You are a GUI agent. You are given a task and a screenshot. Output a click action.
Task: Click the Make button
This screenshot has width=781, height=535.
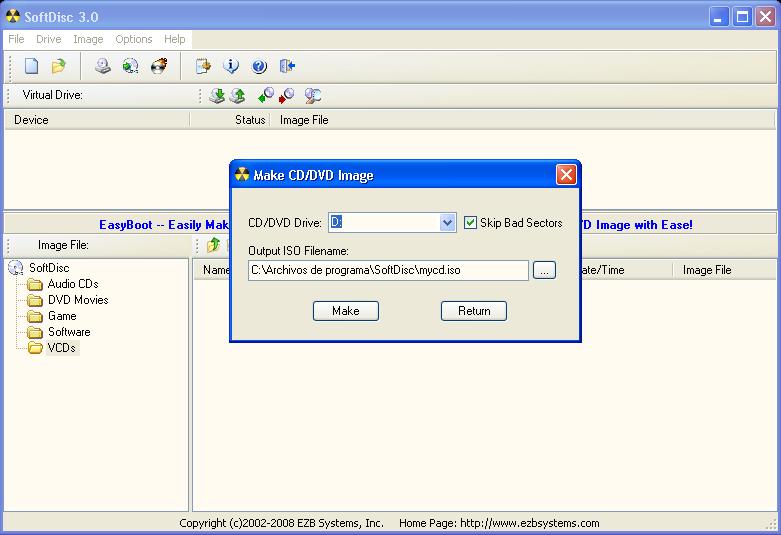(346, 311)
